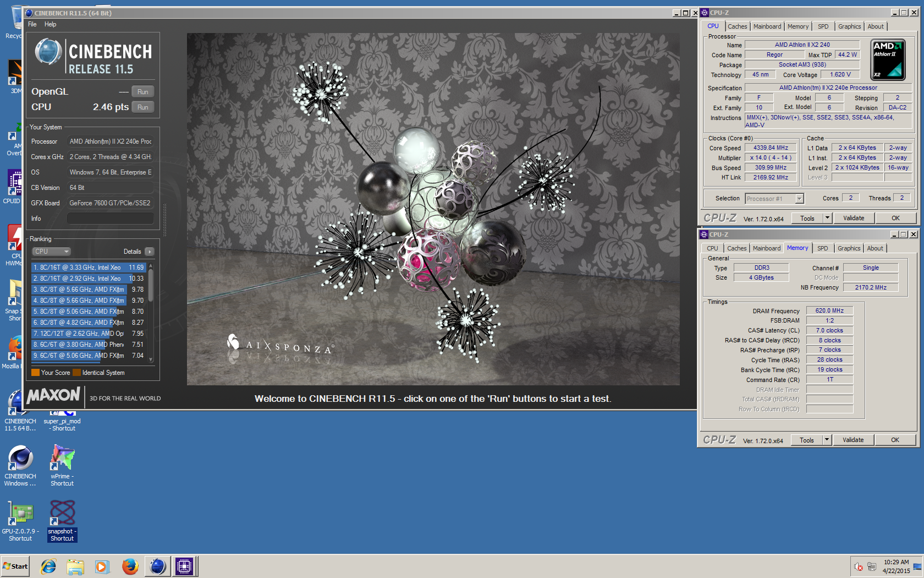Image resolution: width=924 pixels, height=578 pixels.
Task: Click the Your Score orange legend swatch
Action: pyautogui.click(x=35, y=373)
